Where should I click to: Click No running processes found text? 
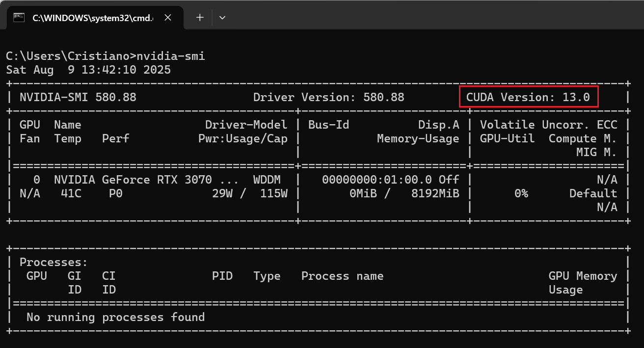point(116,317)
